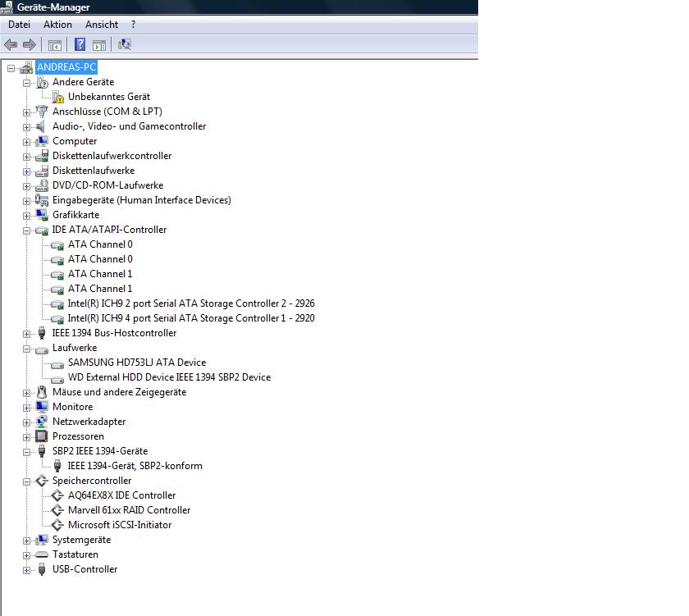Toggle the console tree toolbar icon
Image resolution: width=689 pixels, height=616 pixels.
[55, 45]
